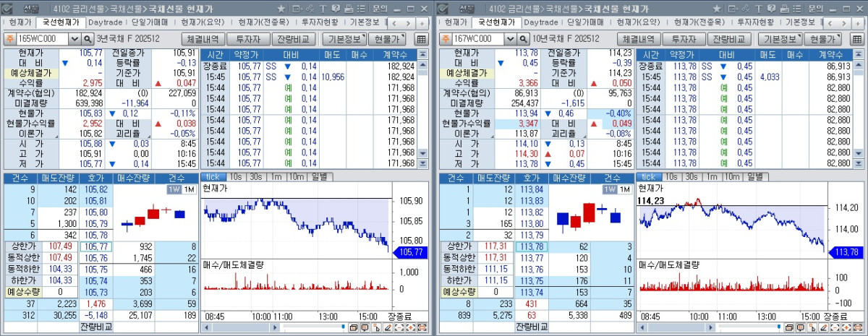Open 현물가 dropdown in left window
Viewport: 868px width, 336px height.
[388, 39]
